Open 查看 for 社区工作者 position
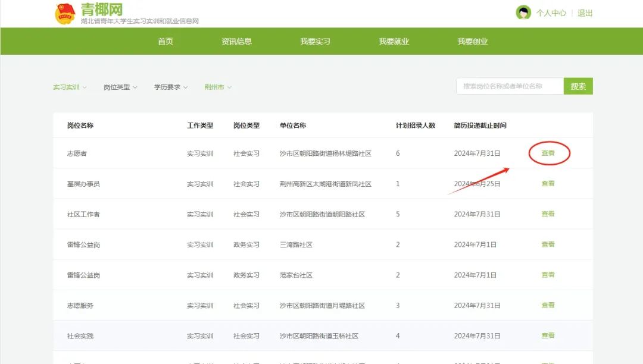Image resolution: width=643 pixels, height=364 pixels. click(548, 214)
